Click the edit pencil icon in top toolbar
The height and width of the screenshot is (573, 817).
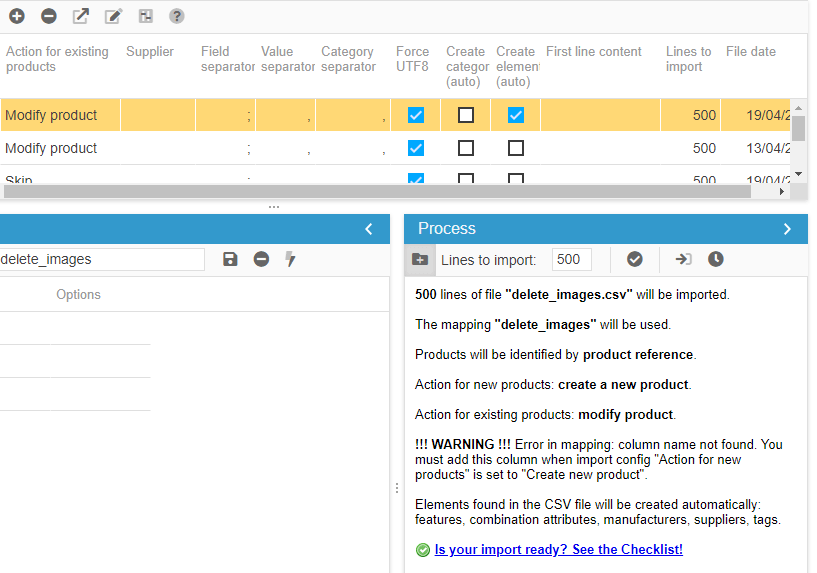click(x=113, y=16)
